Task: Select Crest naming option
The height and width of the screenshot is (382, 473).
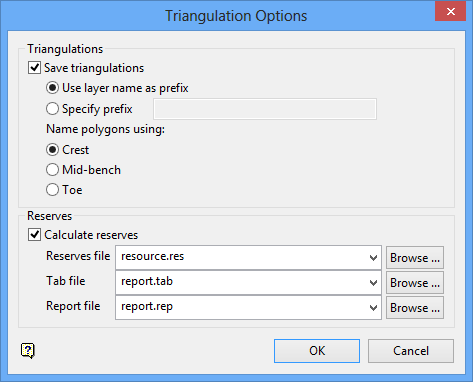Action: point(52,150)
